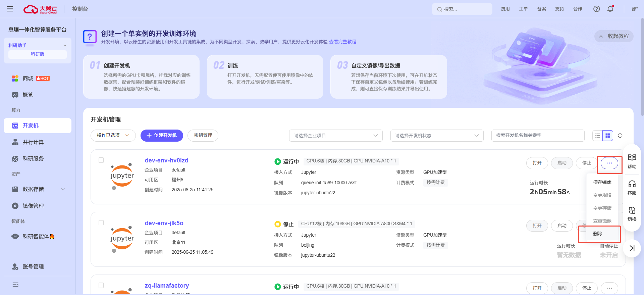Viewport: 644px width, 295px height.
Task: Open the notification bell
Action: [x=610, y=9]
